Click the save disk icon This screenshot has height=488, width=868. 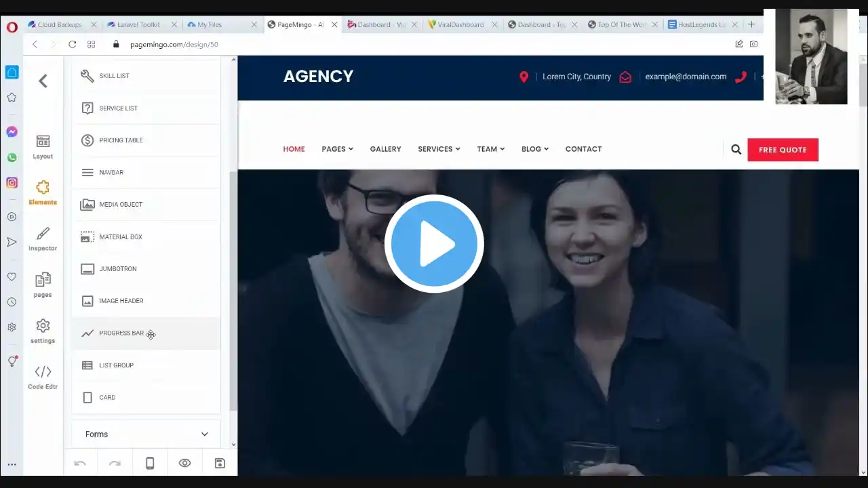[x=220, y=463]
